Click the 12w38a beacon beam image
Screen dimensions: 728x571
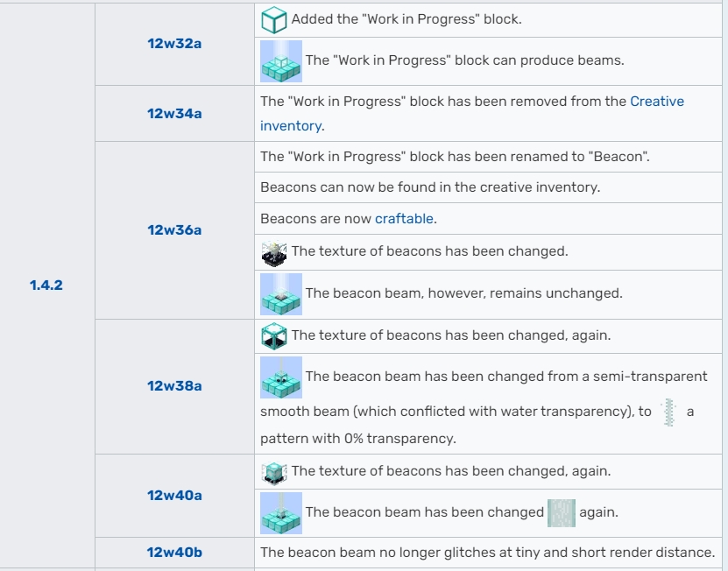coord(281,377)
